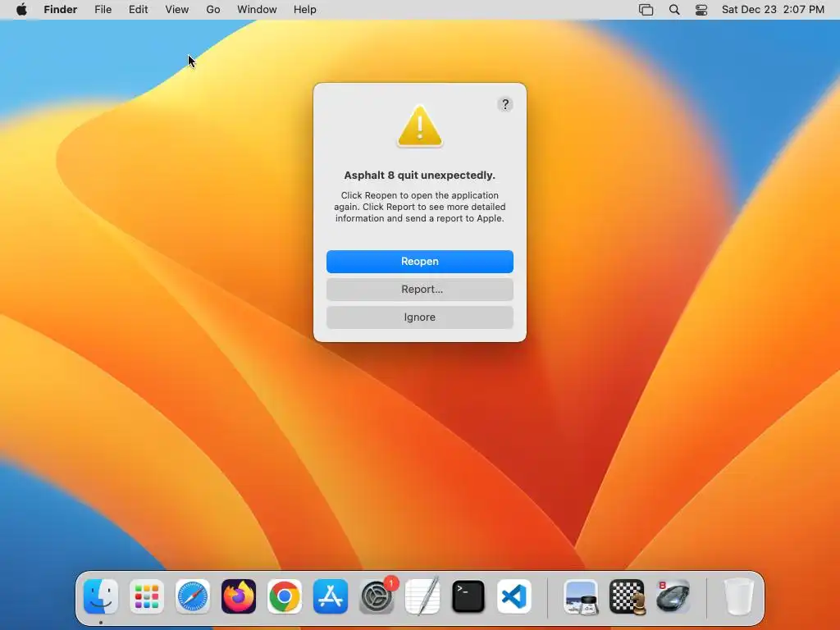Open the Finder menu
Image resolution: width=840 pixels, height=630 pixels.
(x=61, y=10)
